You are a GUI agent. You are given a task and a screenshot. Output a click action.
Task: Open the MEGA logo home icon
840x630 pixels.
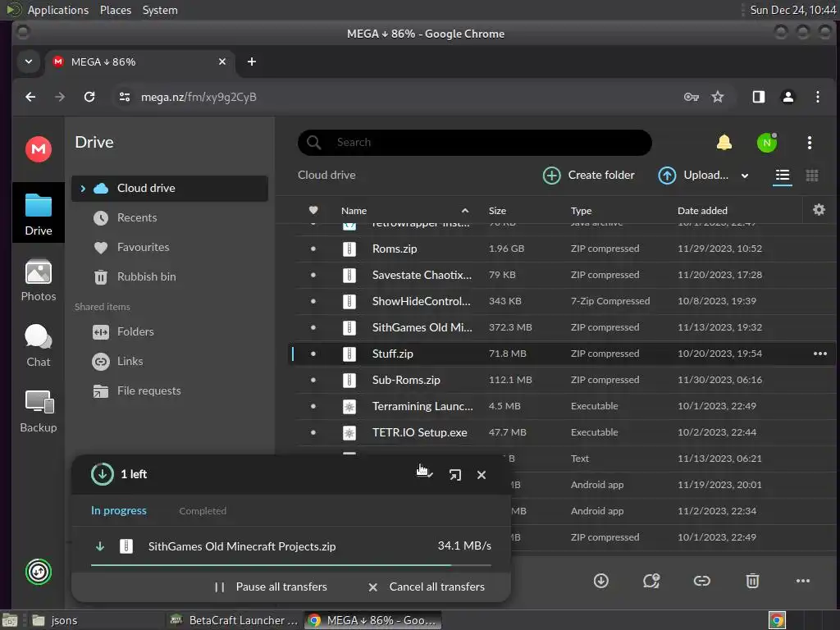click(39, 149)
